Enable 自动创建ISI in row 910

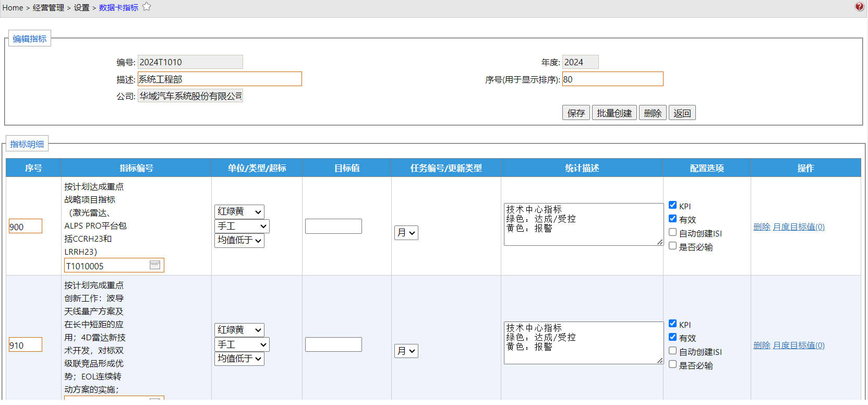(x=673, y=351)
